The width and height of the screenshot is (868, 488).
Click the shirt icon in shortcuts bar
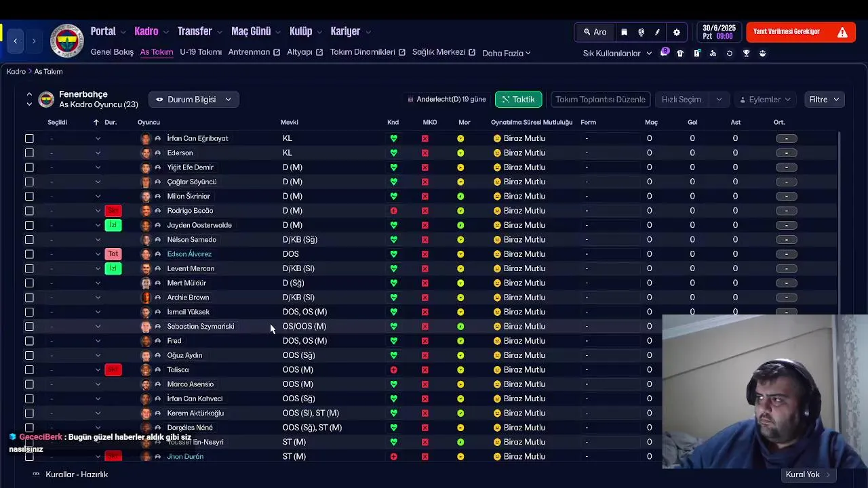pyautogui.click(x=680, y=53)
